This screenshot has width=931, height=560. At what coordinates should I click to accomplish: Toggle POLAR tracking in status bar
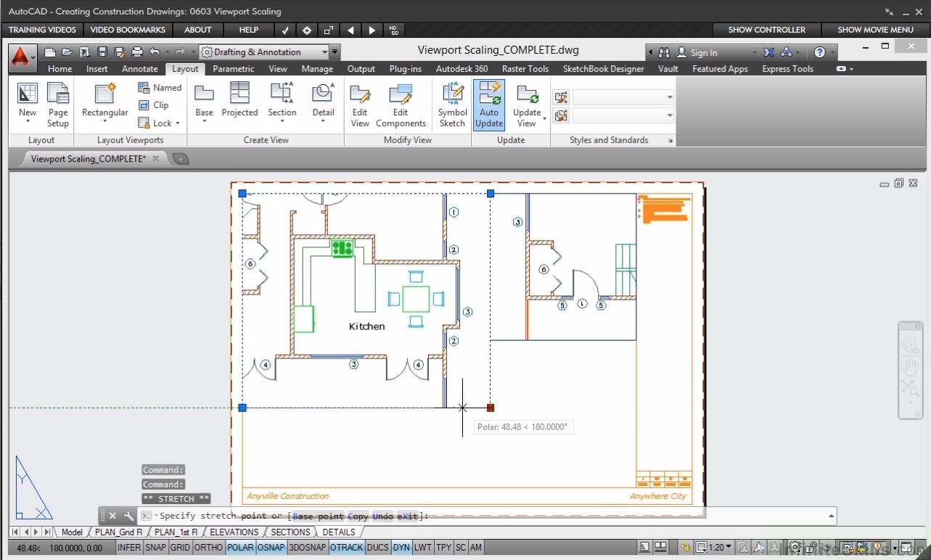point(241,548)
